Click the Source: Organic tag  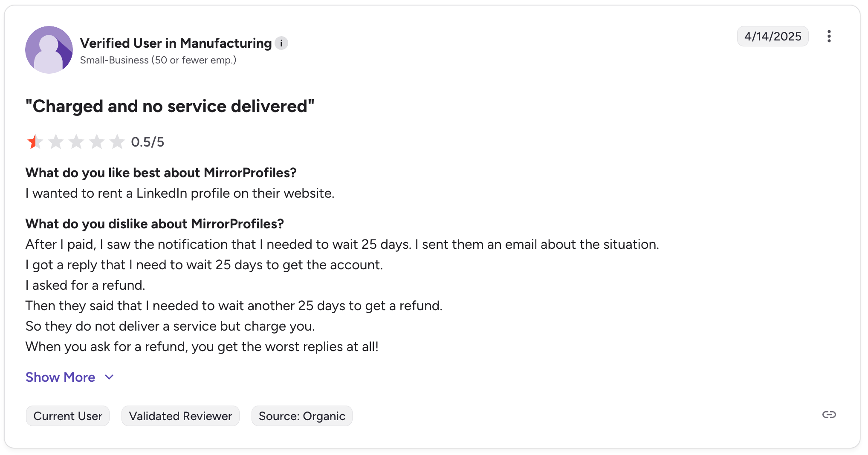[x=302, y=416]
